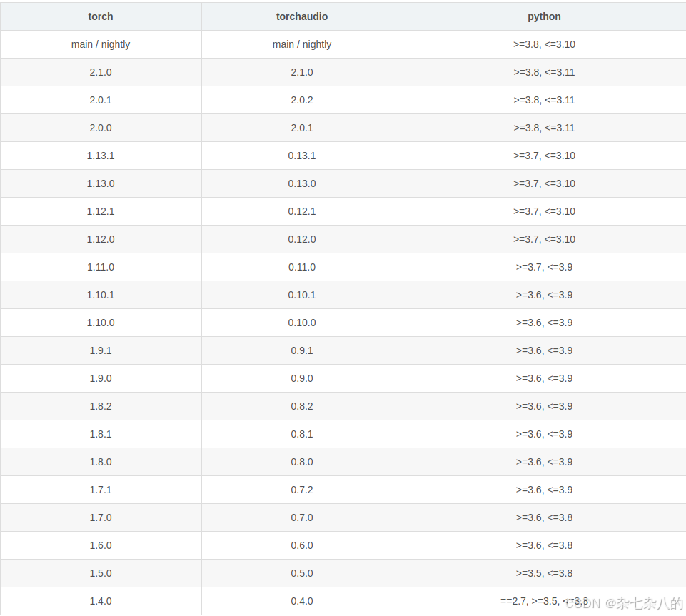Select torch version 1.12.1 cell
The width and height of the screenshot is (686, 616).
[x=101, y=212]
